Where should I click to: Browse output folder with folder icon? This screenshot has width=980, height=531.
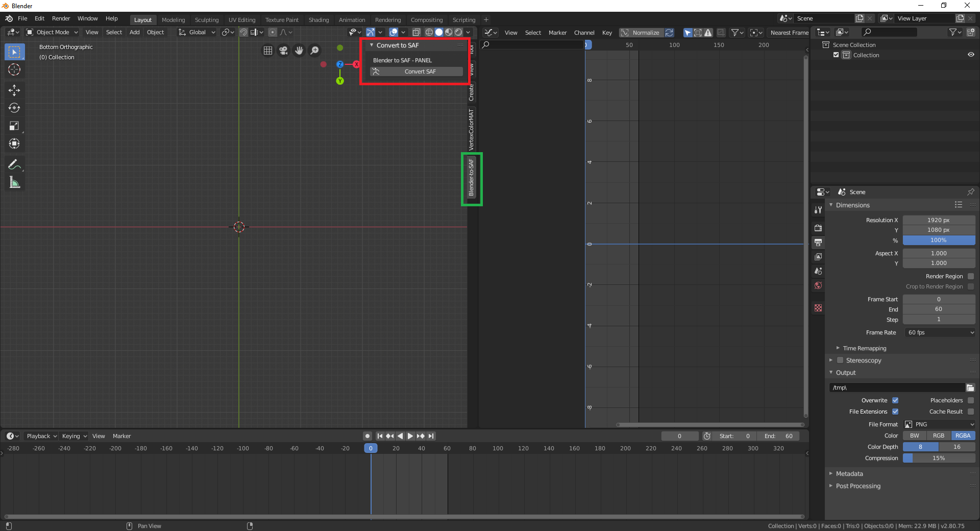tap(970, 388)
